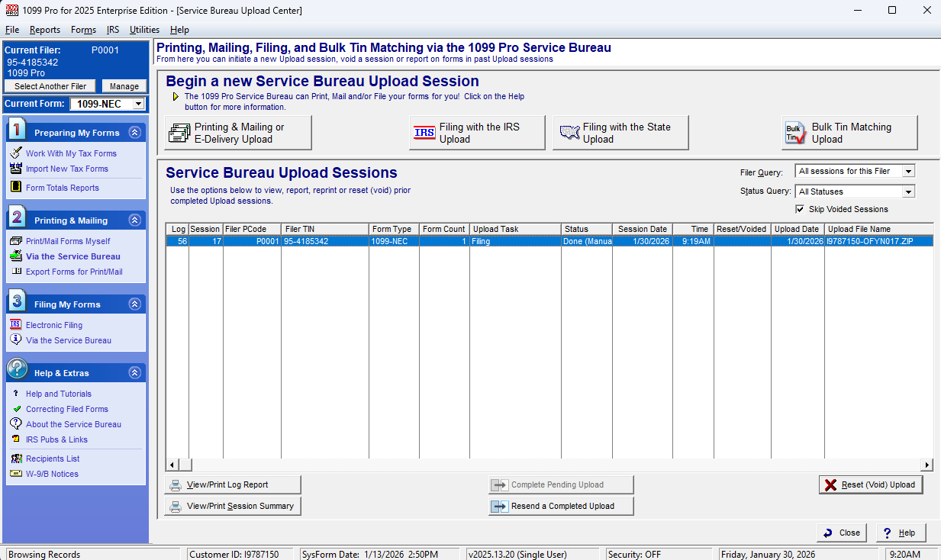Open the Reports menu
The image size is (941, 560).
(45, 30)
